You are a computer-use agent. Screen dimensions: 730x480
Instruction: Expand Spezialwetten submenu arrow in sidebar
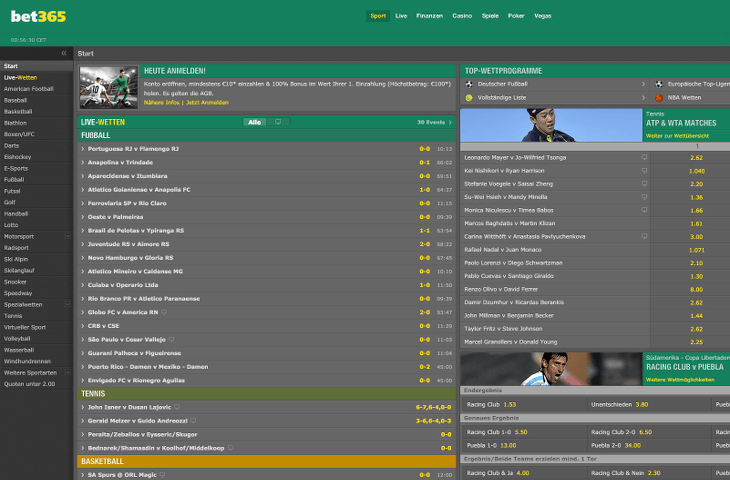pos(68,304)
